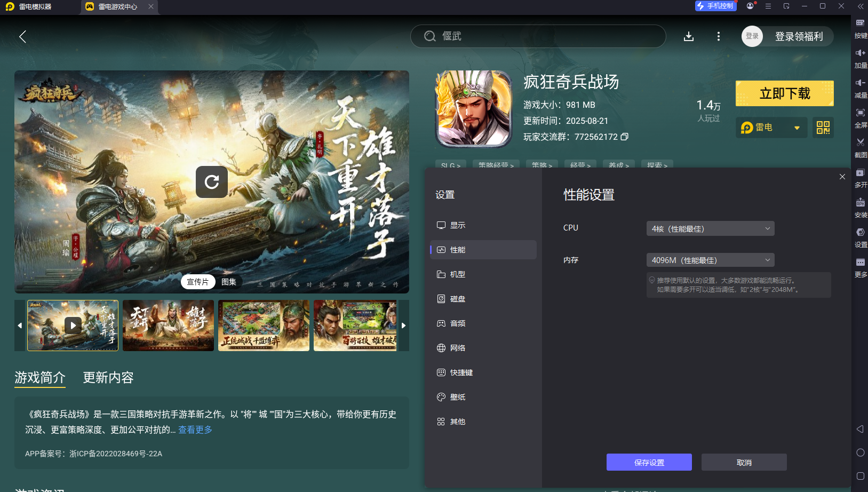Replay the promo video with the reload icon
The width and height of the screenshot is (868, 492).
point(212,182)
